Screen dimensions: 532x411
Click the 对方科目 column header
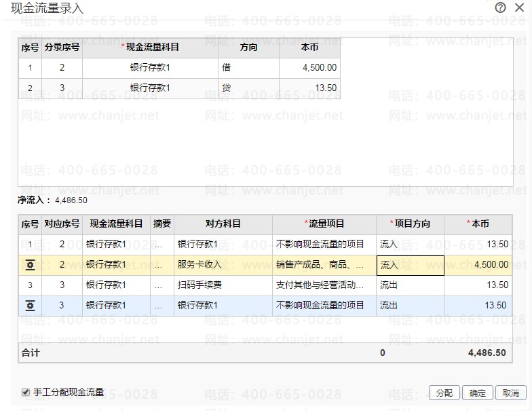pos(223,224)
